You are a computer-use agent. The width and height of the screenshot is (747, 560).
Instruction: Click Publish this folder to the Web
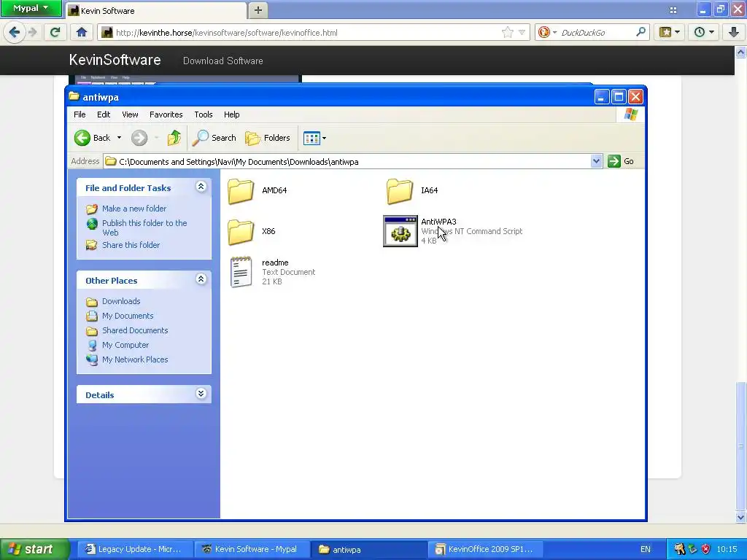point(144,227)
